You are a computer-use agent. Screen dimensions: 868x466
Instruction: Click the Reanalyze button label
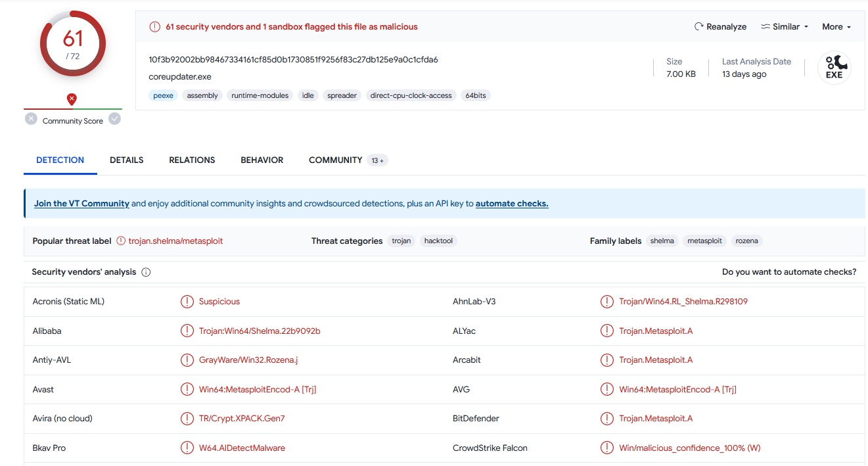726,27
